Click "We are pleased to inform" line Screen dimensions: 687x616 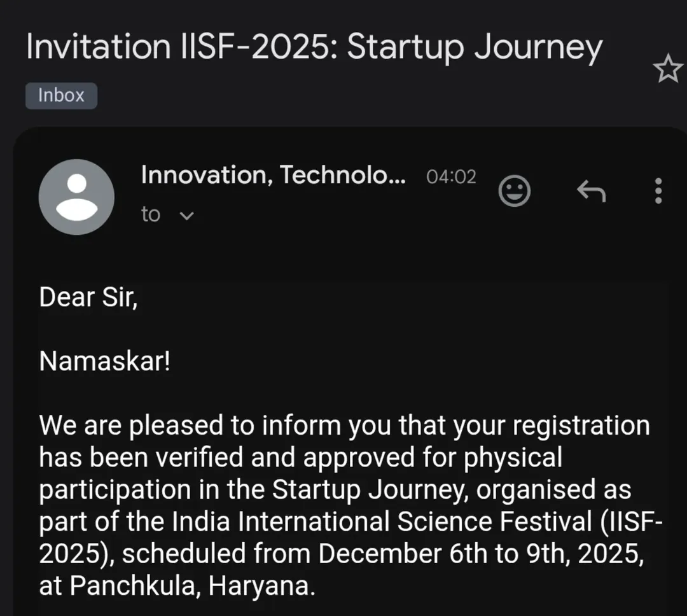[191, 426]
